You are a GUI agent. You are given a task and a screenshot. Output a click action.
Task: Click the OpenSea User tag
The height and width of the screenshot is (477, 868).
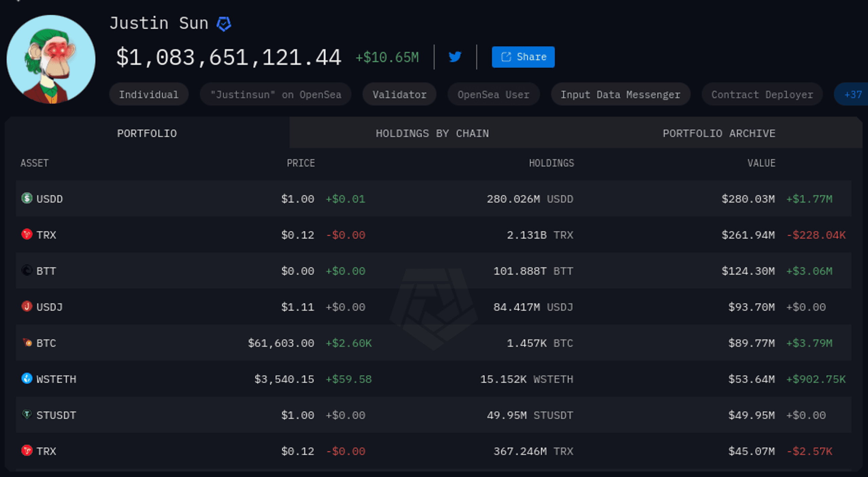tap(493, 94)
